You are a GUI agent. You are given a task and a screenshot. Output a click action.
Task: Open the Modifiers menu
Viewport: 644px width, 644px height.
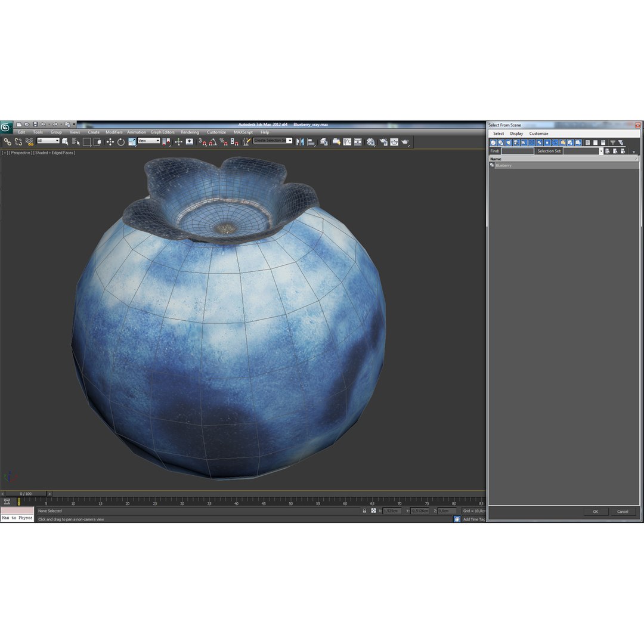pos(114,132)
